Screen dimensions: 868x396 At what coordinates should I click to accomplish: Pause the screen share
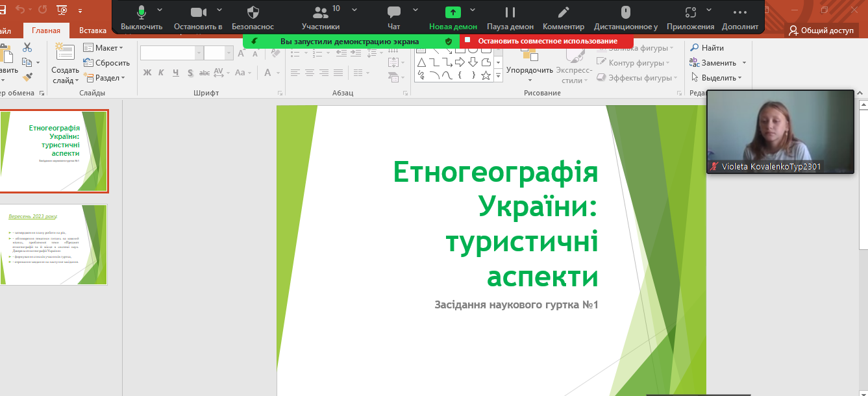click(510, 13)
